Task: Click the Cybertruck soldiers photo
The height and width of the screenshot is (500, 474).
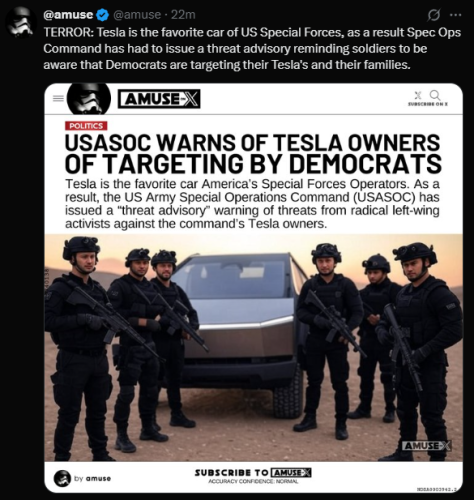Action: (254, 348)
